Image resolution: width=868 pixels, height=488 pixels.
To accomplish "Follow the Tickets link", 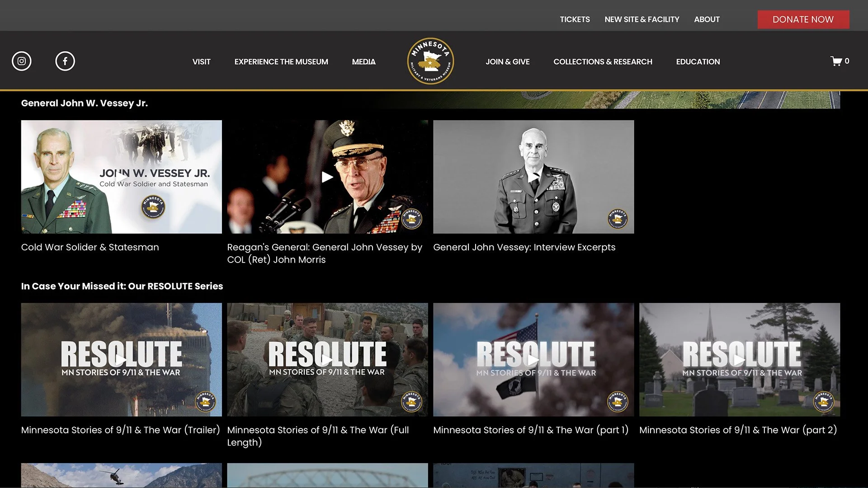I will tap(575, 19).
